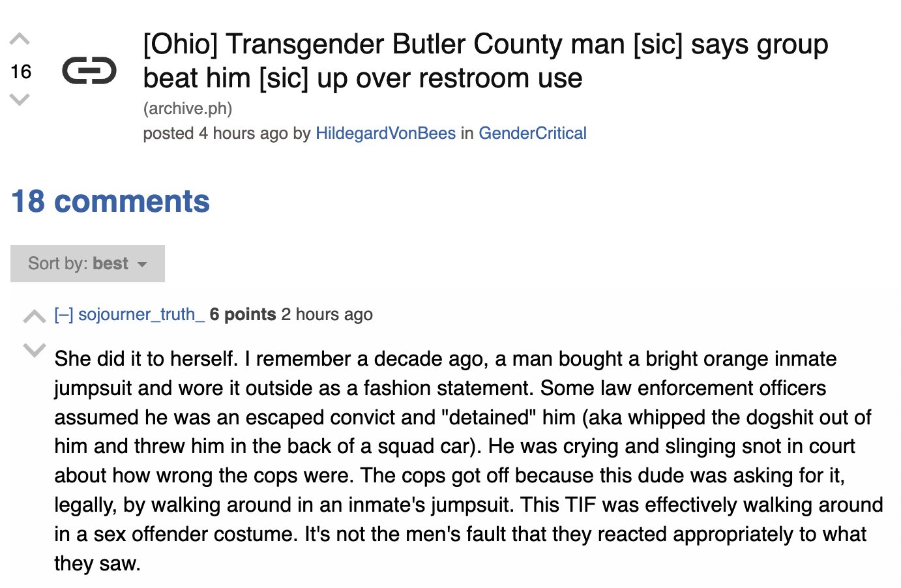
Task: Downvote sojourner_truth_'s comment
Action: tap(34, 349)
